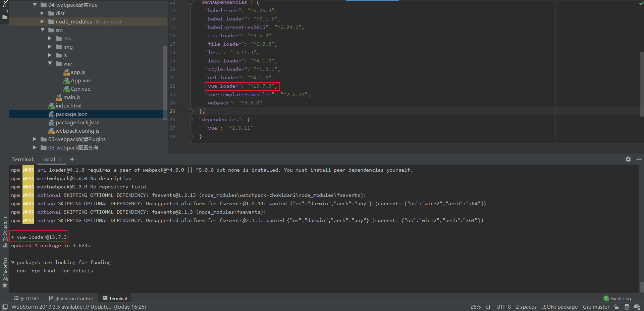Click the editor vertical scrollbar
The image size is (644, 311).
(642, 84)
